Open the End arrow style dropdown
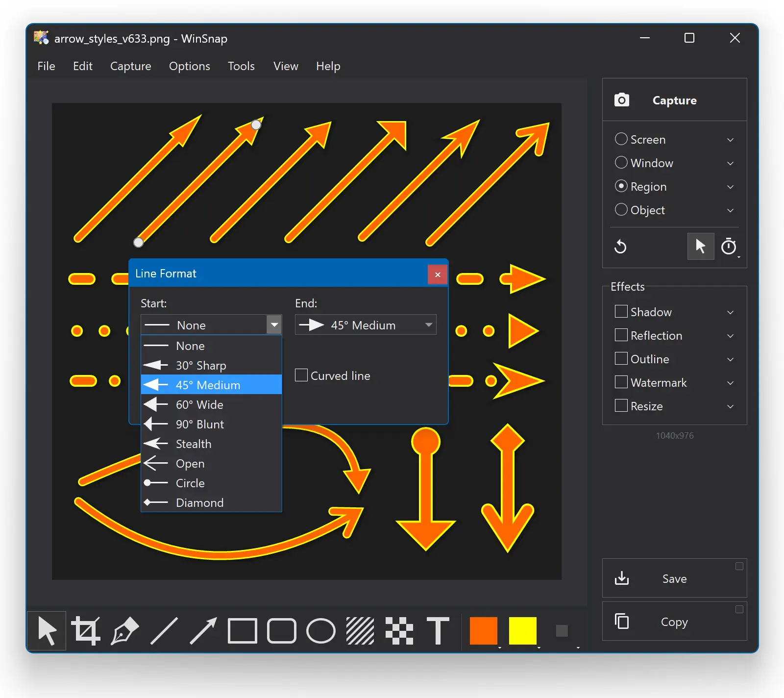784x698 pixels. coord(366,324)
